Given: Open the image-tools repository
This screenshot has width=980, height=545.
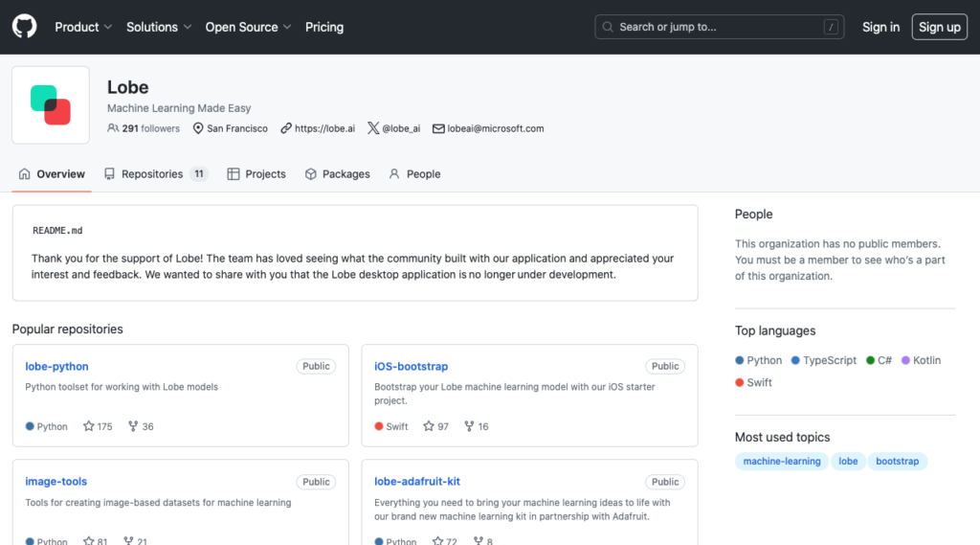Looking at the screenshot, I should click(56, 481).
